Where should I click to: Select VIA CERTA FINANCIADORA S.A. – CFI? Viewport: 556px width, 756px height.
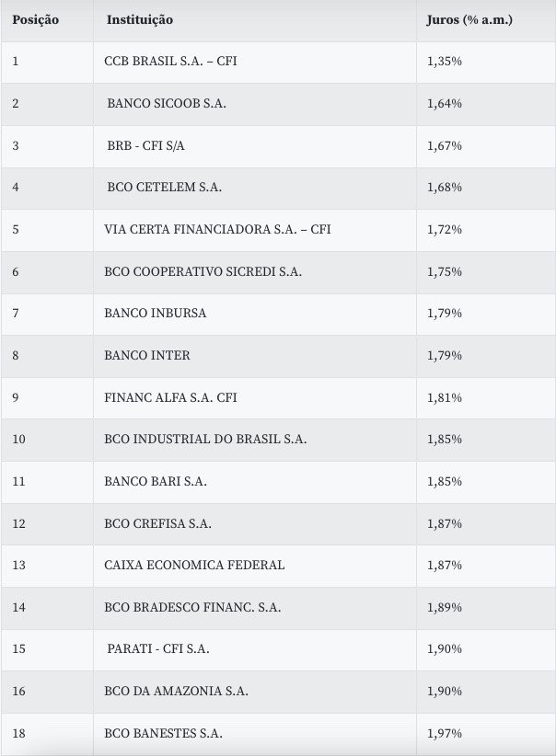pyautogui.click(x=217, y=229)
